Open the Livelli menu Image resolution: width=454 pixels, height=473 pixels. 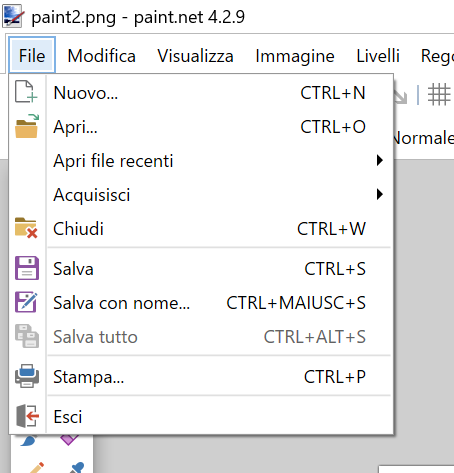(x=378, y=56)
